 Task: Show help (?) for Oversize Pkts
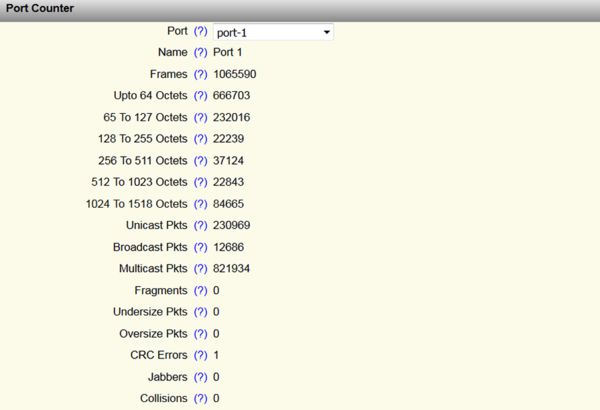(x=200, y=334)
